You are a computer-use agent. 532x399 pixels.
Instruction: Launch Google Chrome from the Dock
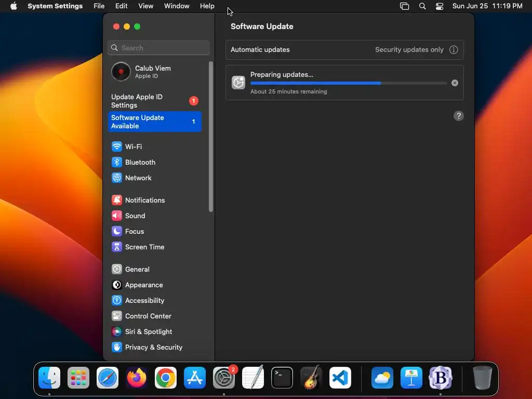click(166, 378)
